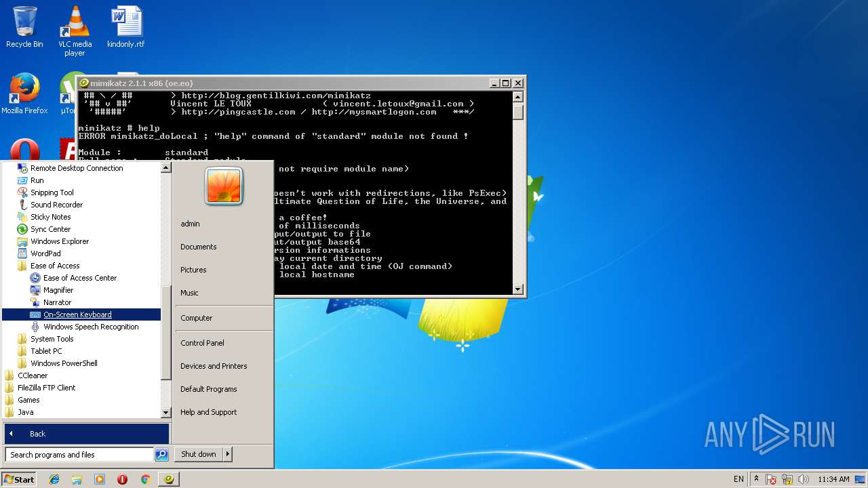868x488 pixels.
Task: Open Music from Start menu
Action: click(x=189, y=293)
